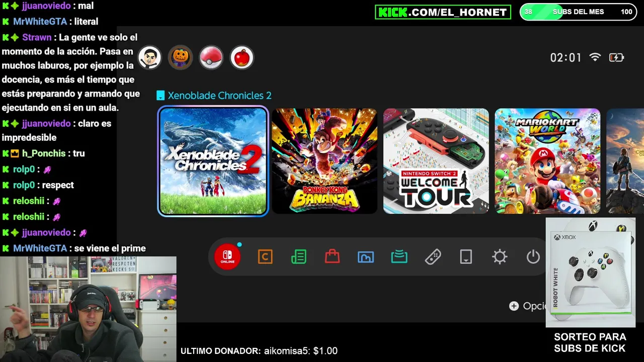Click MrWhiteGTA 'se viene el prime' message
644x362 pixels.
73,248
